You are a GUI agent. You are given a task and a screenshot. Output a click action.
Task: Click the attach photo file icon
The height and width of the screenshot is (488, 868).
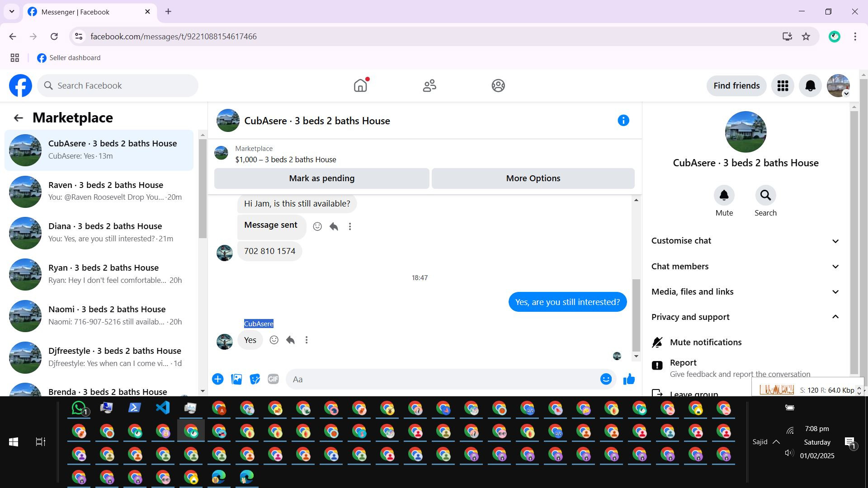pos(236,379)
